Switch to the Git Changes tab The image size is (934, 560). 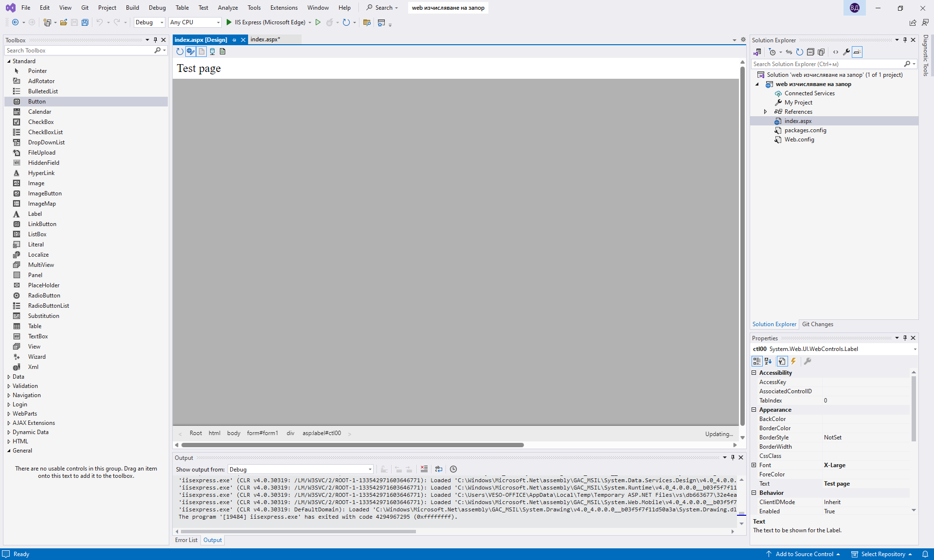[818, 324]
